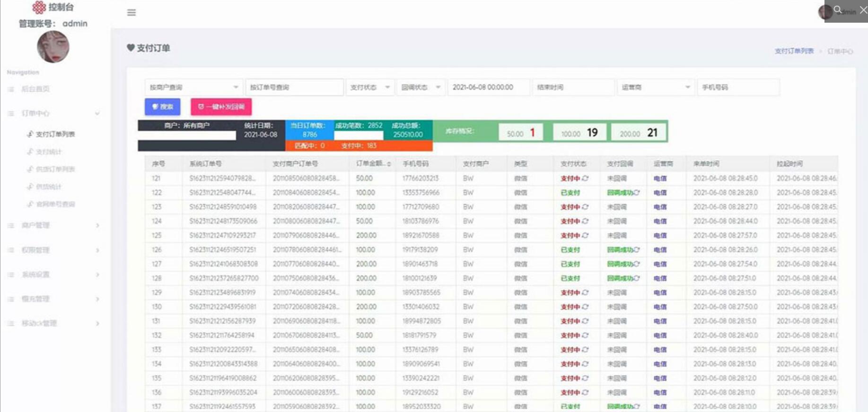Sort the table by 订单金额 column arrow

point(389,164)
